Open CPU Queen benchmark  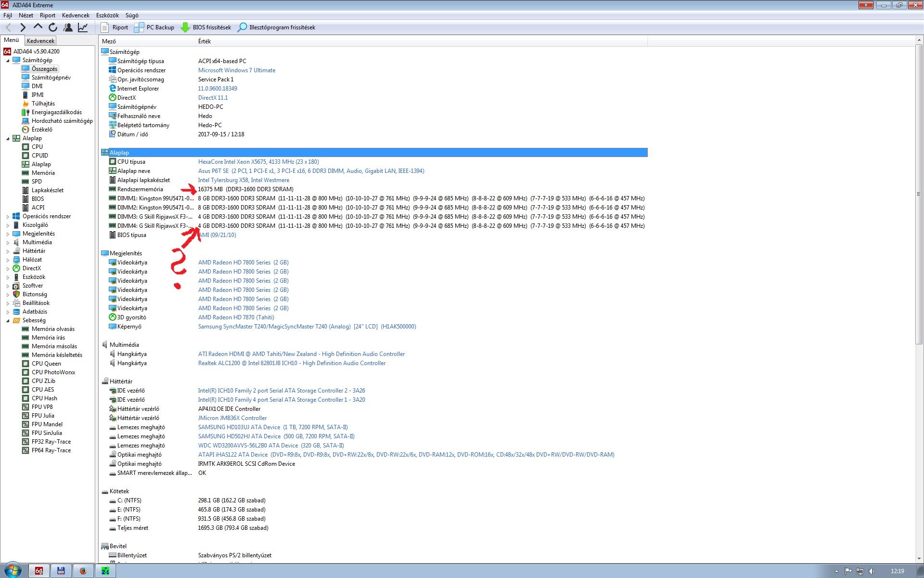(46, 364)
